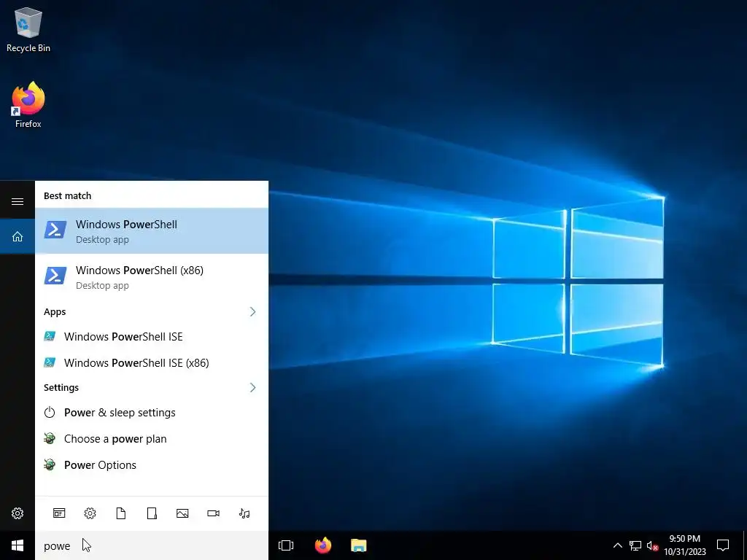Filter search results by apps
The image size is (747, 560).
(x=59, y=513)
